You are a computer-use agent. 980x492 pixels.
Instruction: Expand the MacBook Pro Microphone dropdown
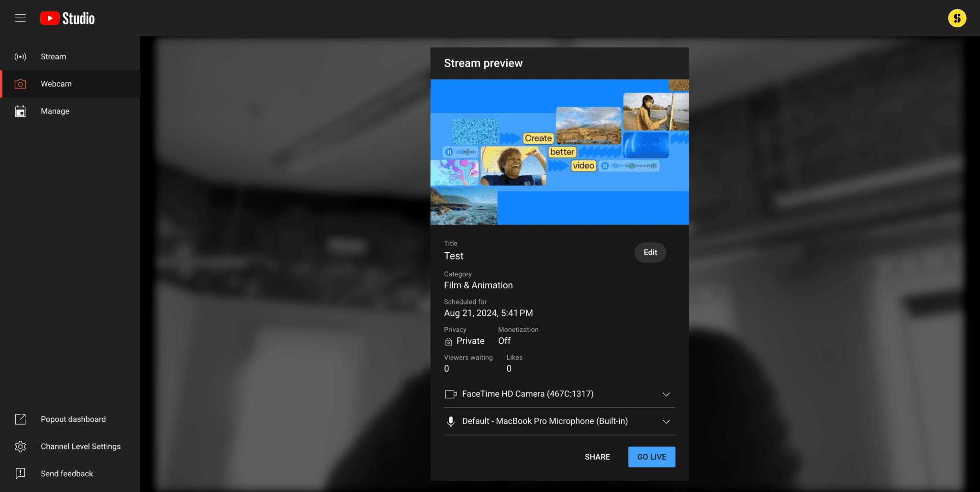666,422
